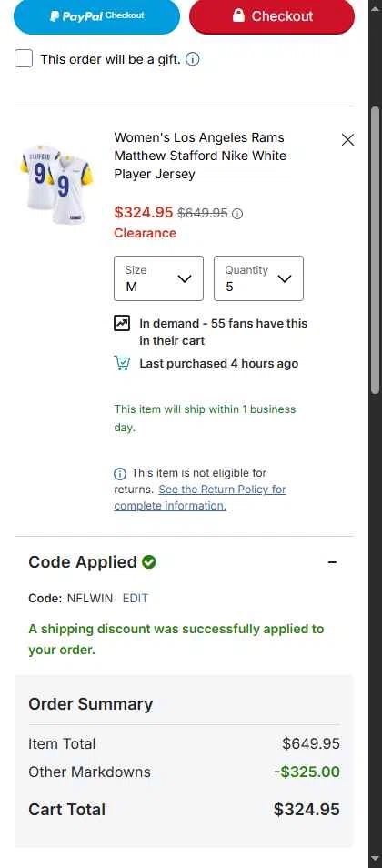Click the page vertical scrollbar thumb

coord(376,249)
